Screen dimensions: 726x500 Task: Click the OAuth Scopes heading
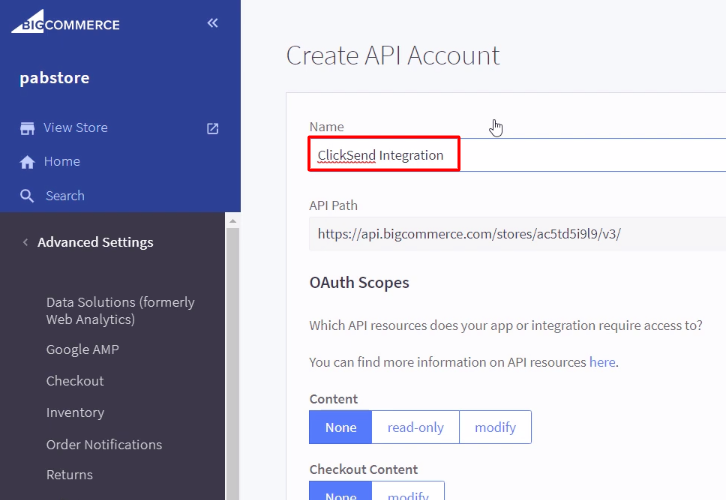[x=359, y=282]
